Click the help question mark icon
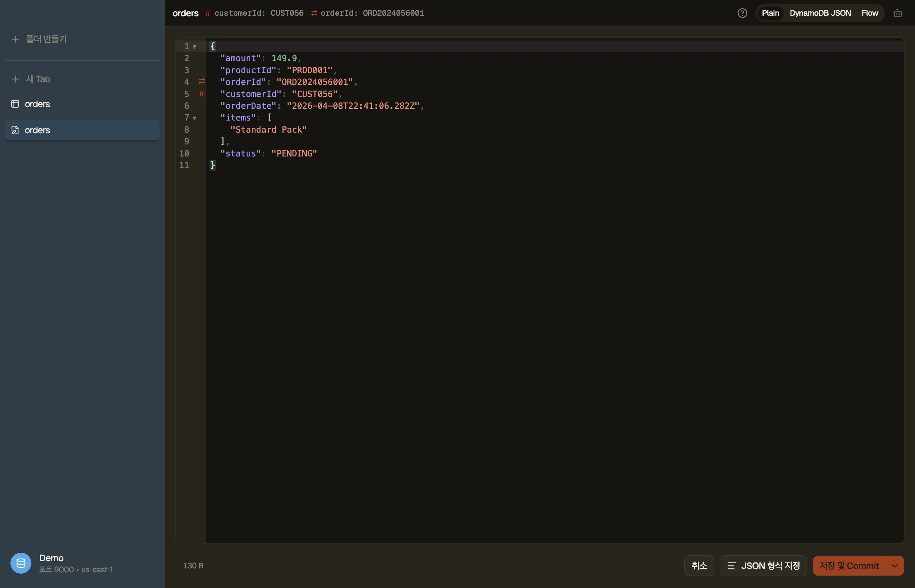Image resolution: width=915 pixels, height=588 pixels. pos(742,13)
